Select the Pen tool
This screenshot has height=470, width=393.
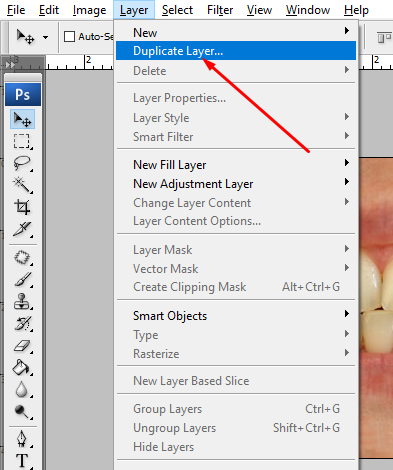click(22, 439)
